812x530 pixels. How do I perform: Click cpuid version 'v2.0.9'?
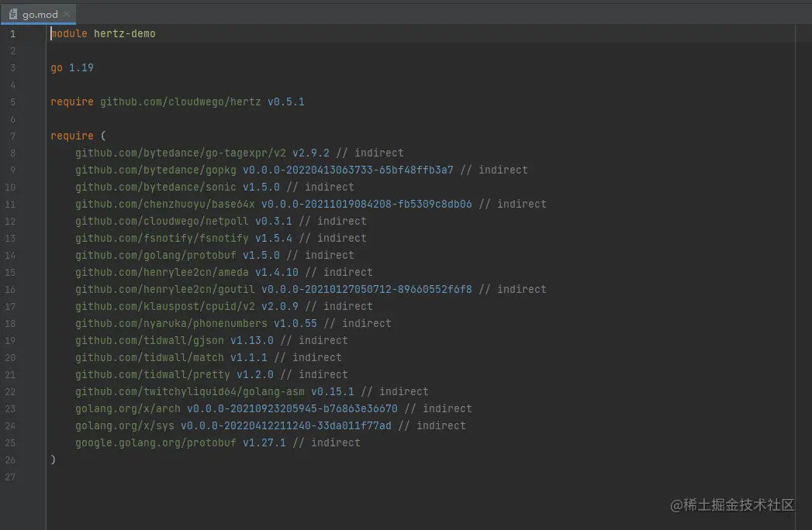pyautogui.click(x=280, y=307)
